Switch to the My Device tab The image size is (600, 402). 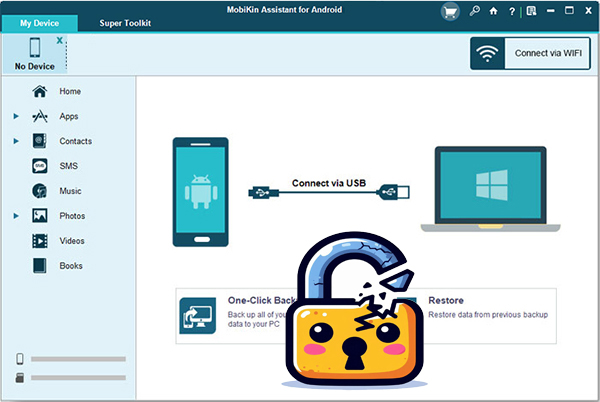tap(40, 23)
